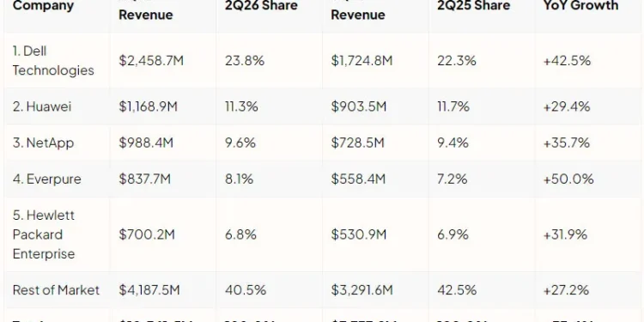Screen dimensions: 644x322
Task: Click the +29.4% growth cell
Action: click(x=567, y=106)
